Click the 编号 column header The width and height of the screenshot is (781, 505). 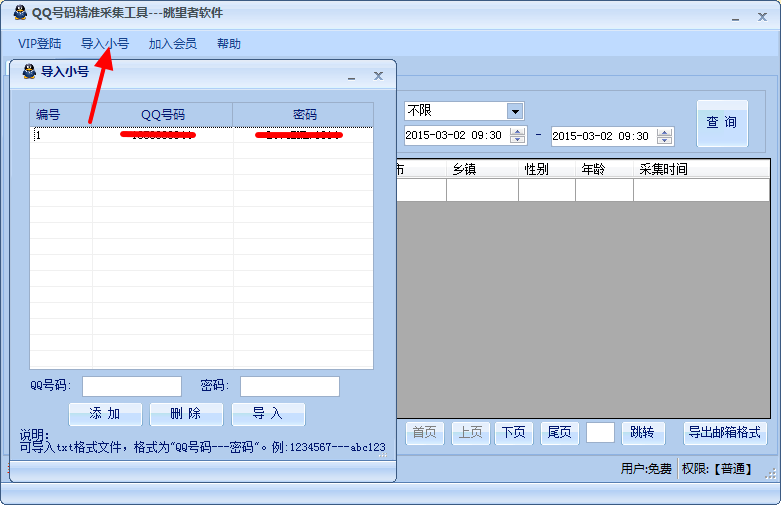tap(61, 115)
